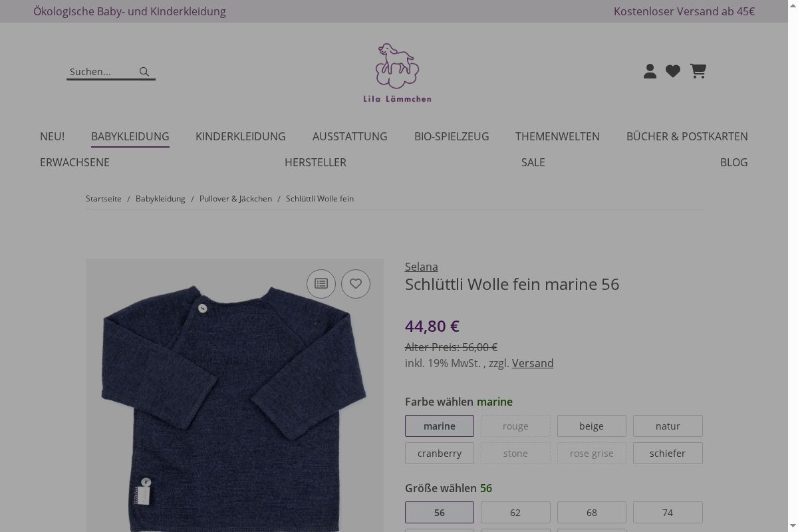Screen dimensions: 798x532
Task: Select the schiefer color swatch option
Action: point(668,454)
